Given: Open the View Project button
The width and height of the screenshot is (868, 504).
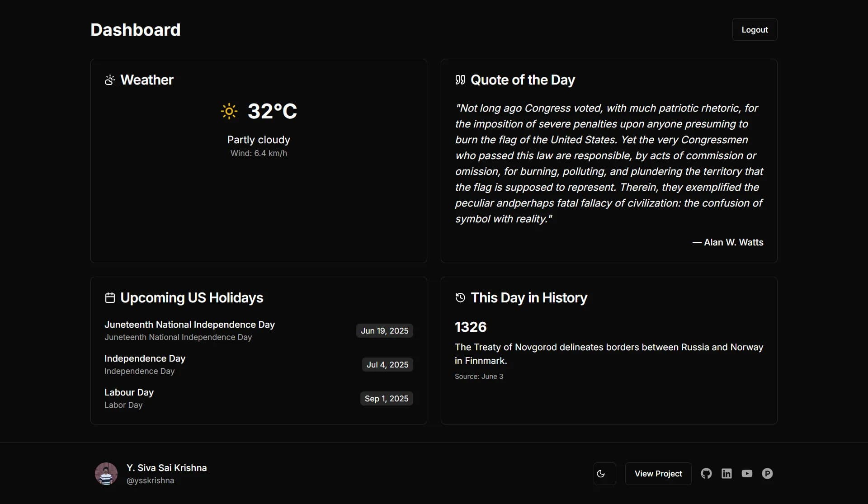Looking at the screenshot, I should pyautogui.click(x=658, y=473).
